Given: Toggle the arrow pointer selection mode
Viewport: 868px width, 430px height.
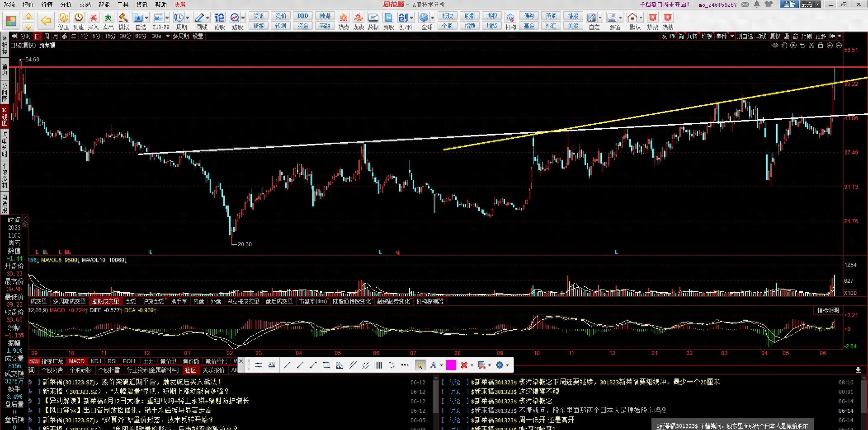Looking at the screenshot, I should pyautogui.click(x=420, y=365).
